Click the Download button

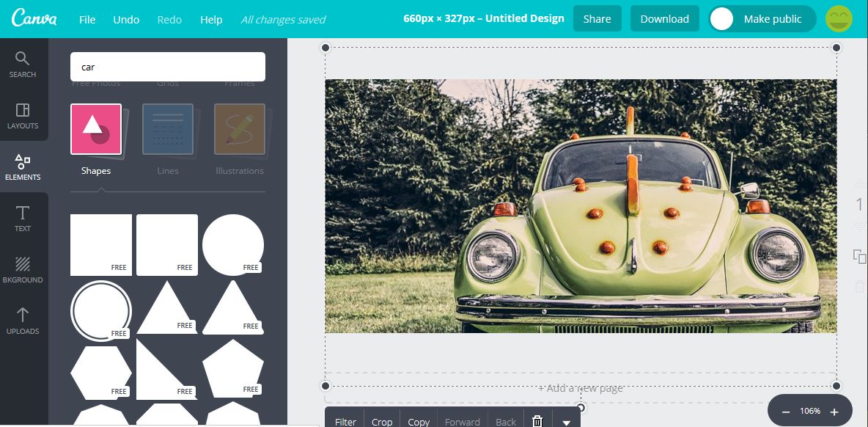click(x=665, y=19)
